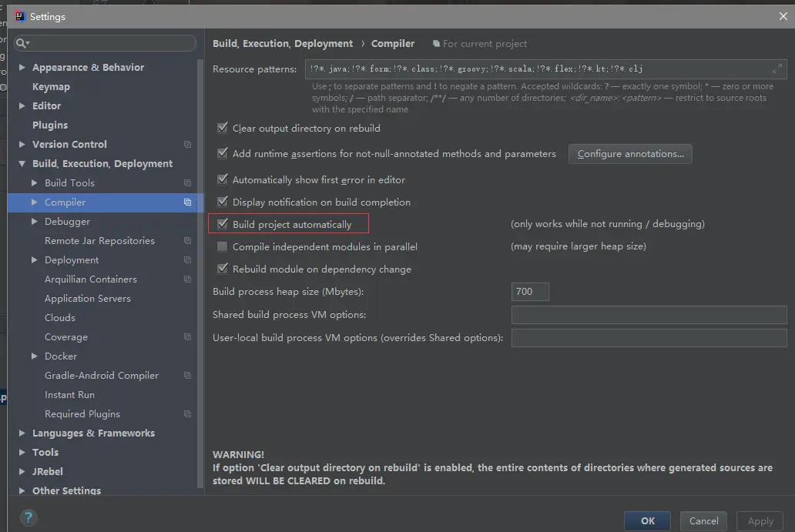Expand Version Control section arrow

pyautogui.click(x=22, y=144)
